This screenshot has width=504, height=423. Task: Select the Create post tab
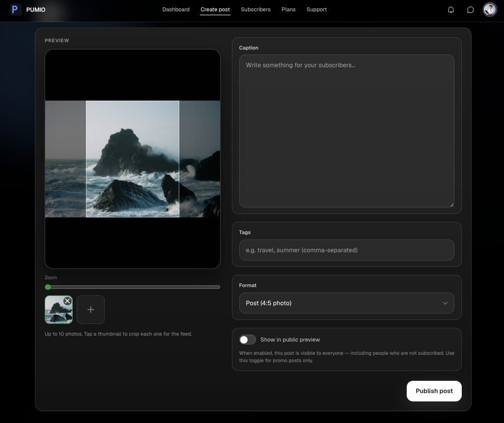[215, 10]
